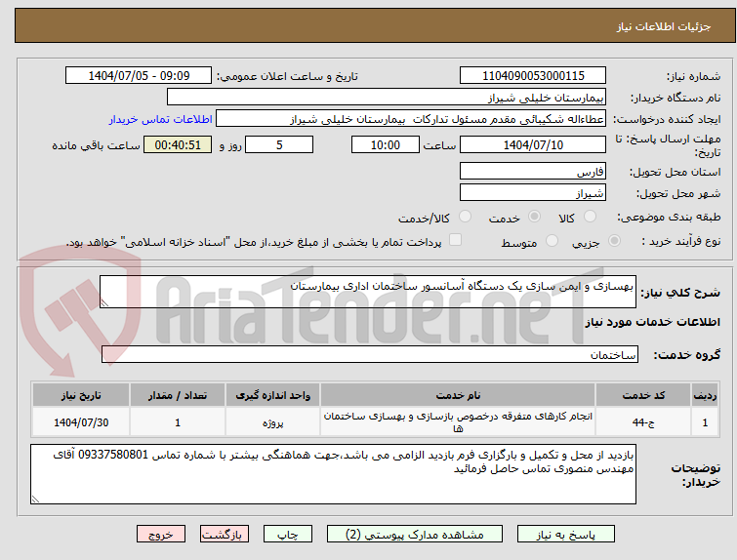Click the گروه خدمت field ساختمان

(370, 354)
